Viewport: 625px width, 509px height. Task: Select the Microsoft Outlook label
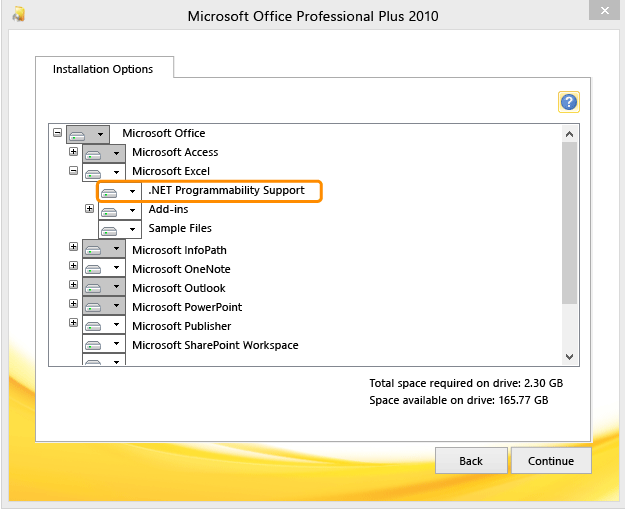[179, 288]
